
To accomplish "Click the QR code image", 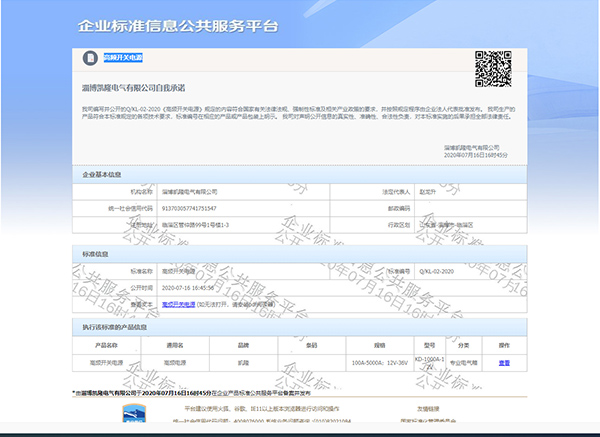I will tap(492, 67).
